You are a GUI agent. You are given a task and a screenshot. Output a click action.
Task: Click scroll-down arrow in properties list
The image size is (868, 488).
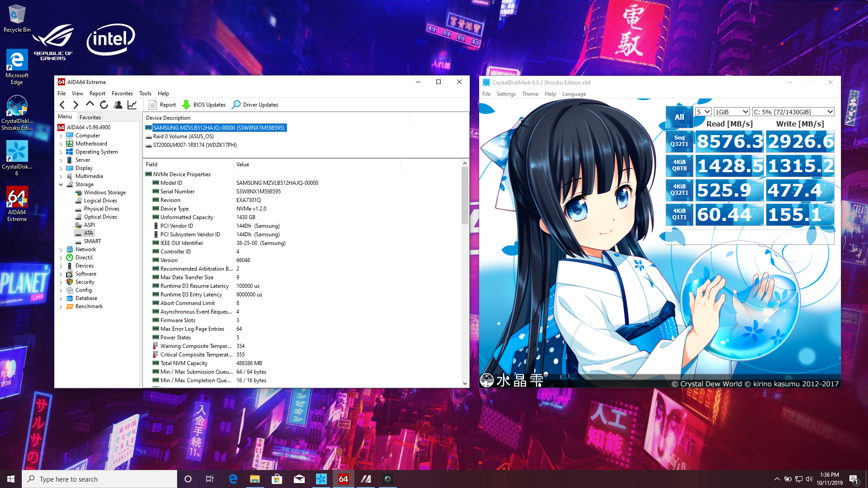465,384
